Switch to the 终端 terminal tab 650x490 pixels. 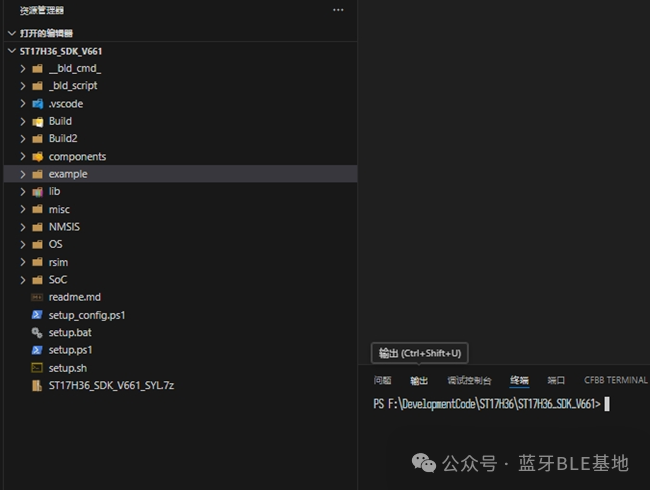pyautogui.click(x=519, y=380)
